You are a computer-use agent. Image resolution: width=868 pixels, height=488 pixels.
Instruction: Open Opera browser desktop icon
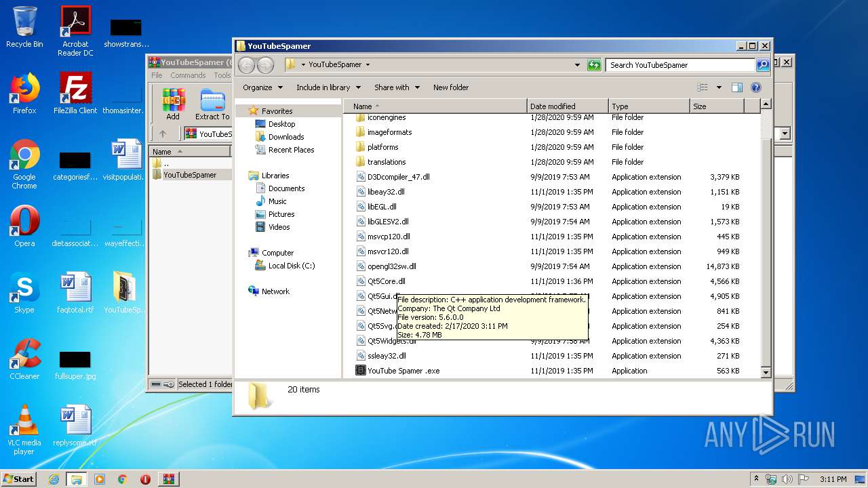[24, 226]
